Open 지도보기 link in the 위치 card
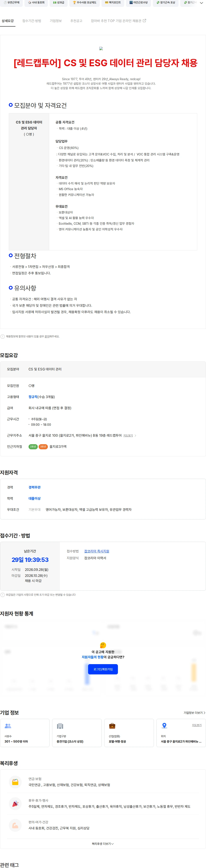 (x=197, y=725)
